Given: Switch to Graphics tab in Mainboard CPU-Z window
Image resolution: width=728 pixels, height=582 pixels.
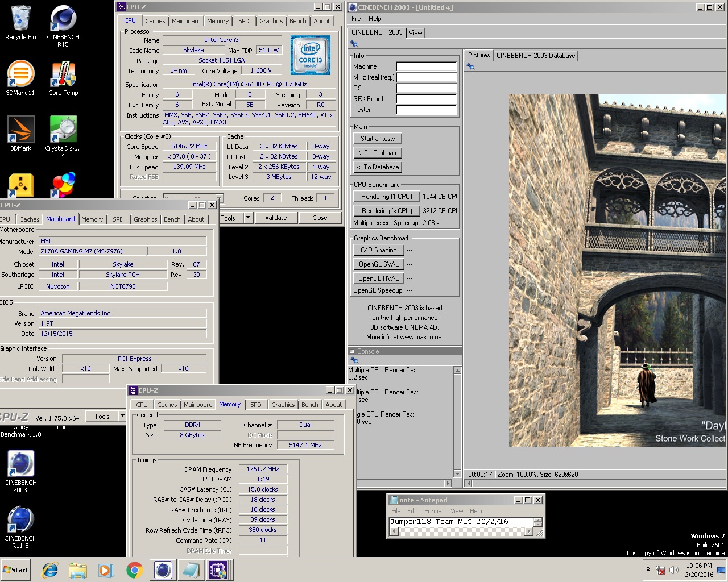Looking at the screenshot, I should [x=145, y=219].
